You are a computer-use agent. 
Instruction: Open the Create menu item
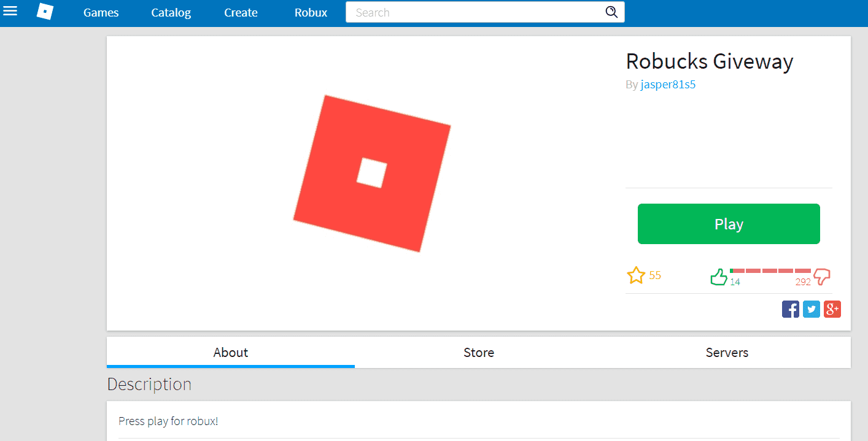pos(241,12)
